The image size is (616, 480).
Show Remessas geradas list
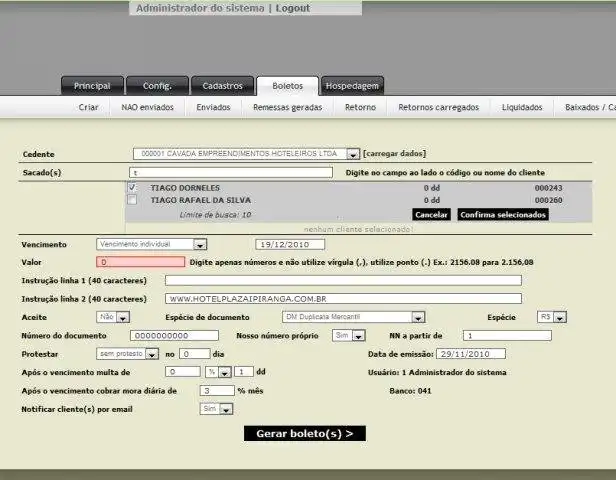pyautogui.click(x=288, y=107)
